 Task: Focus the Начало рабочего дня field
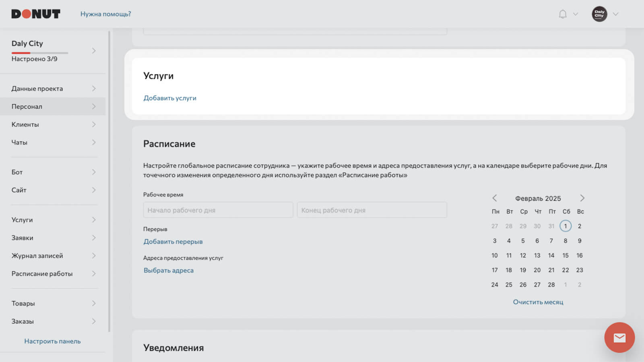coord(218,210)
